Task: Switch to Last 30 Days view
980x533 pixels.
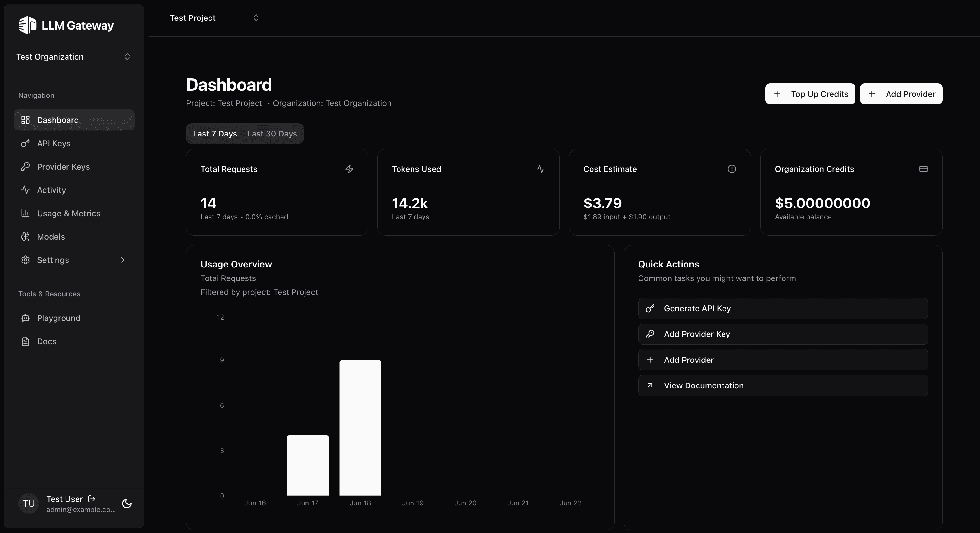Action: coord(272,134)
